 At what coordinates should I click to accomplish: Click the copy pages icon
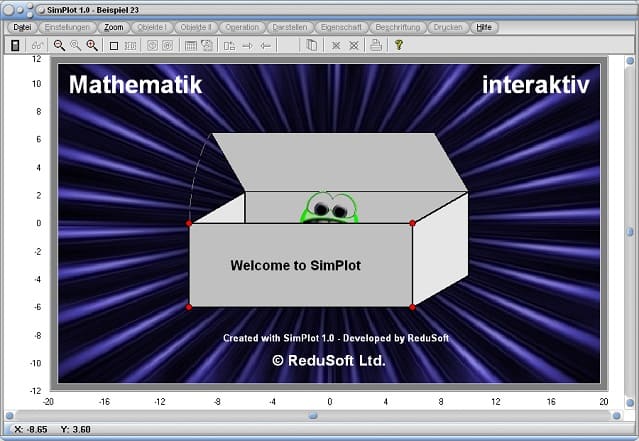[x=311, y=45]
